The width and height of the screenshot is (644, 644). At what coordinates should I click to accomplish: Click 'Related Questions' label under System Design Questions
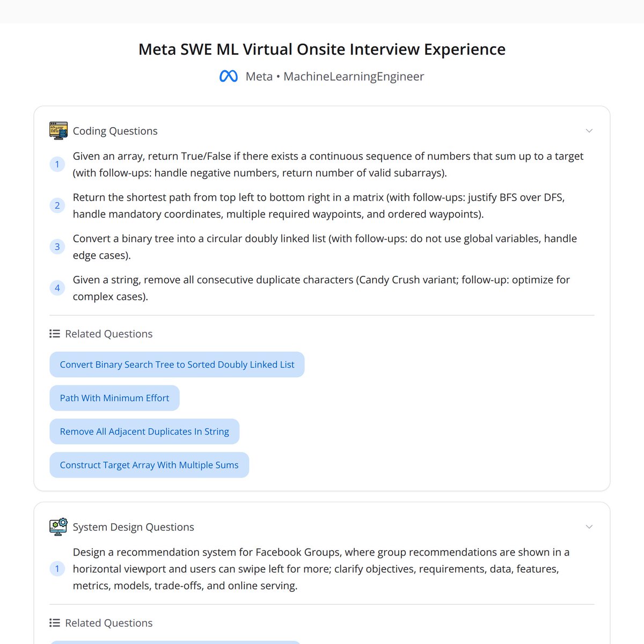coord(109,623)
